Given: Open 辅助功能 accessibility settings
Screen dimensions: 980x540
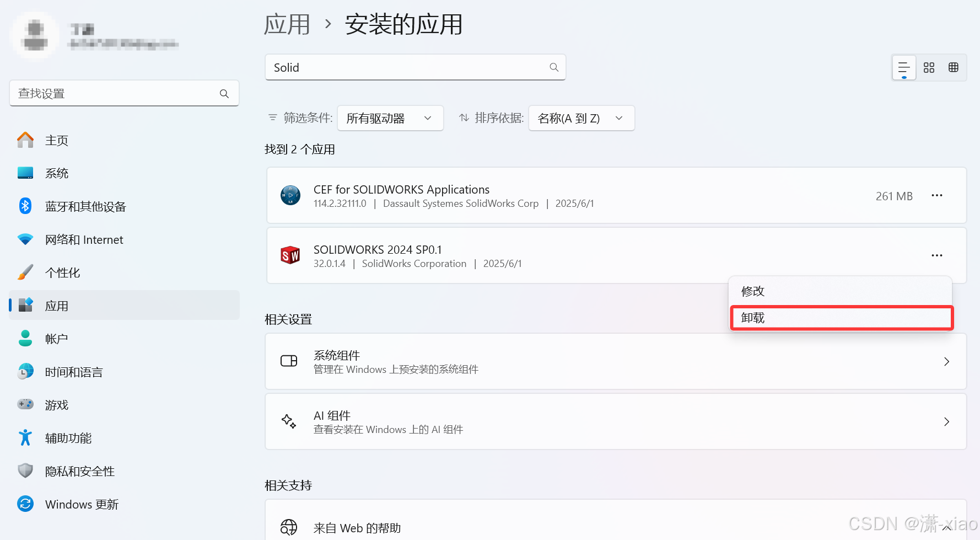Looking at the screenshot, I should point(124,438).
